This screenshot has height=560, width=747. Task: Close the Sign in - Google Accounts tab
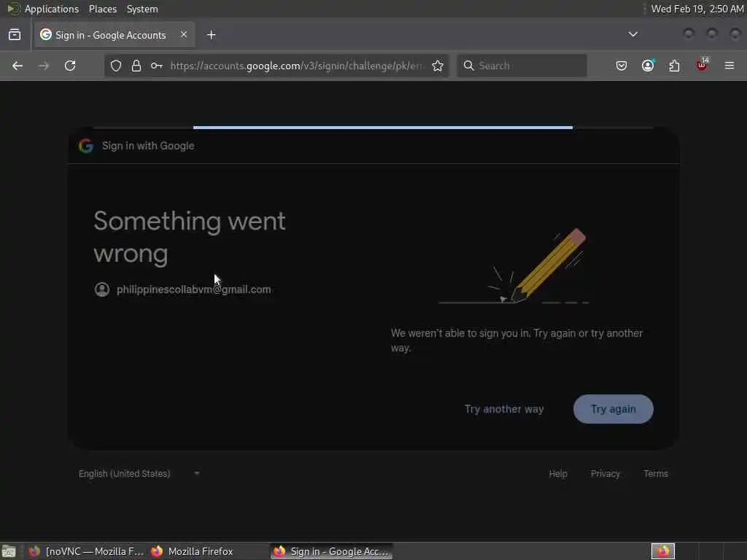tap(183, 34)
